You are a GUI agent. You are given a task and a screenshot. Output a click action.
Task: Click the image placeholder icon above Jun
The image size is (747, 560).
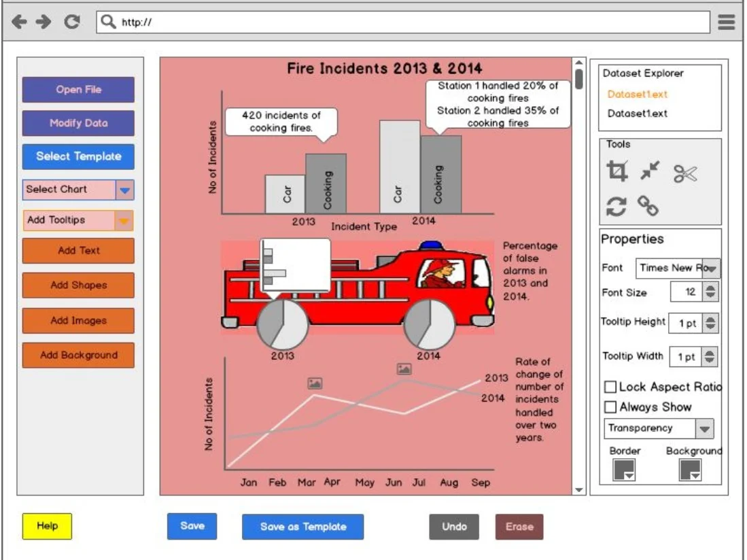coord(404,368)
